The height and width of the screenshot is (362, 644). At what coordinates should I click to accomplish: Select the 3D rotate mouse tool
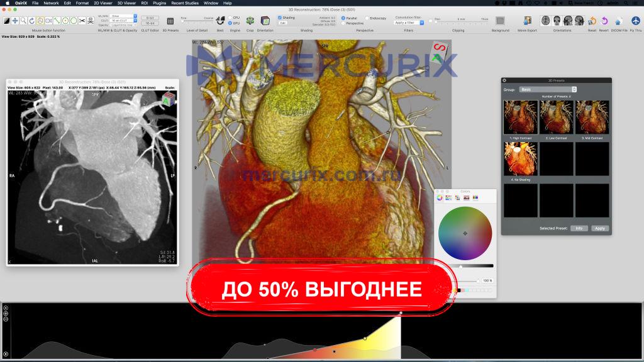(40, 21)
